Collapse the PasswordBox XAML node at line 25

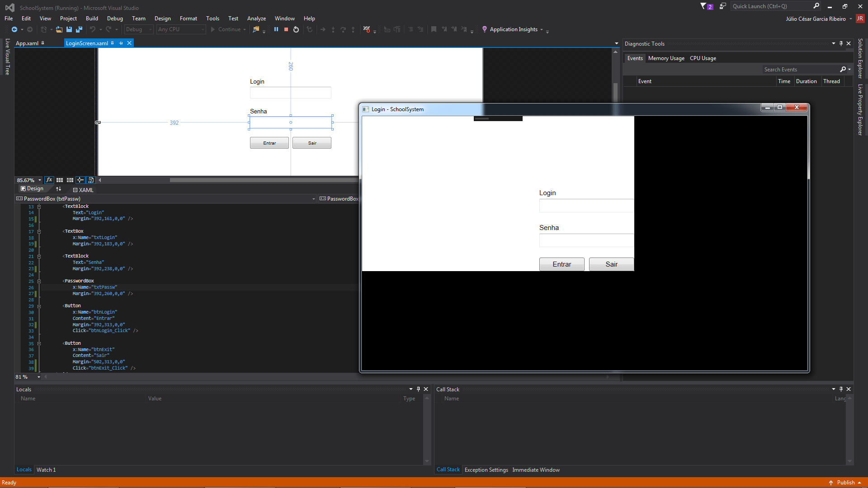pyautogui.click(x=39, y=281)
